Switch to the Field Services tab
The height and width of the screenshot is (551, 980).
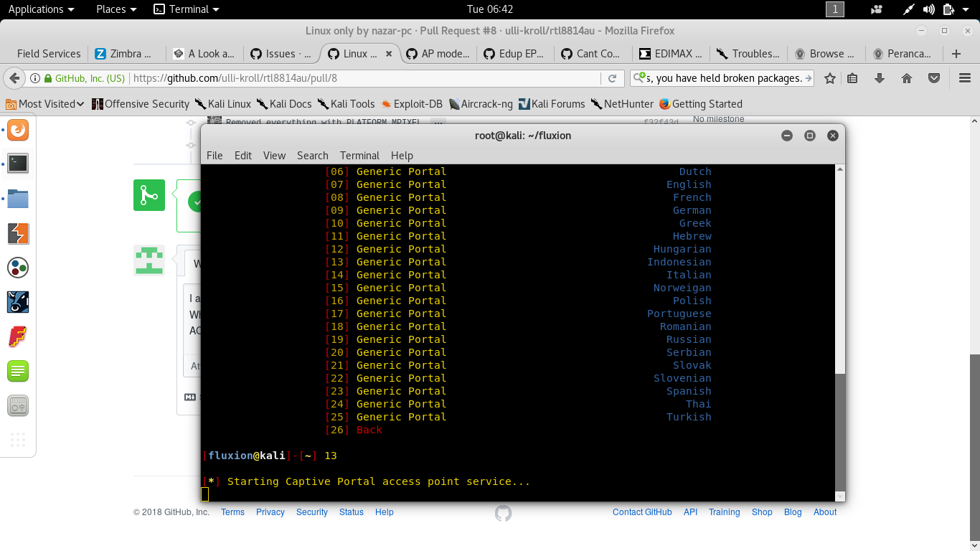[49, 54]
